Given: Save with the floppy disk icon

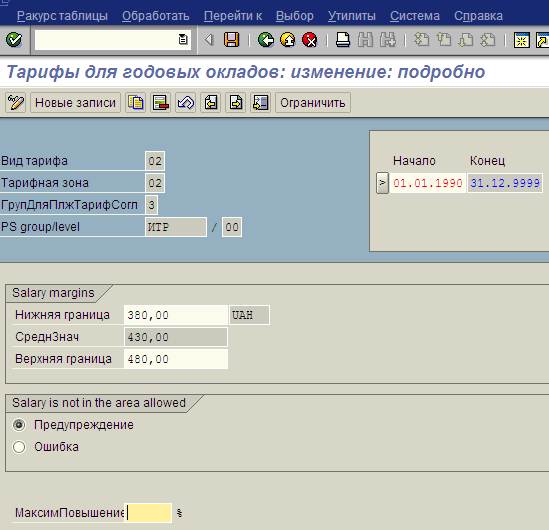Looking at the screenshot, I should pyautogui.click(x=231, y=40).
